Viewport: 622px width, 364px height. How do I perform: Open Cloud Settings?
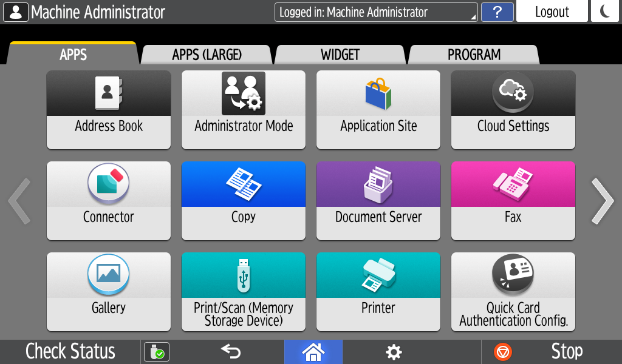[x=513, y=109]
